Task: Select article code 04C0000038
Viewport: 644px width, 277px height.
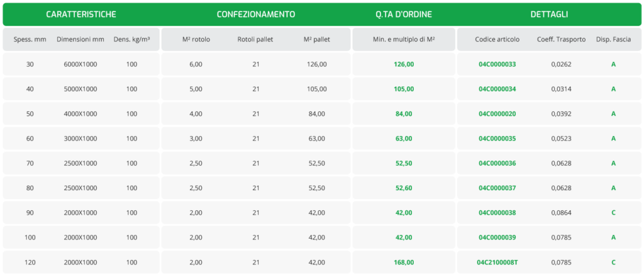Action: (497, 213)
